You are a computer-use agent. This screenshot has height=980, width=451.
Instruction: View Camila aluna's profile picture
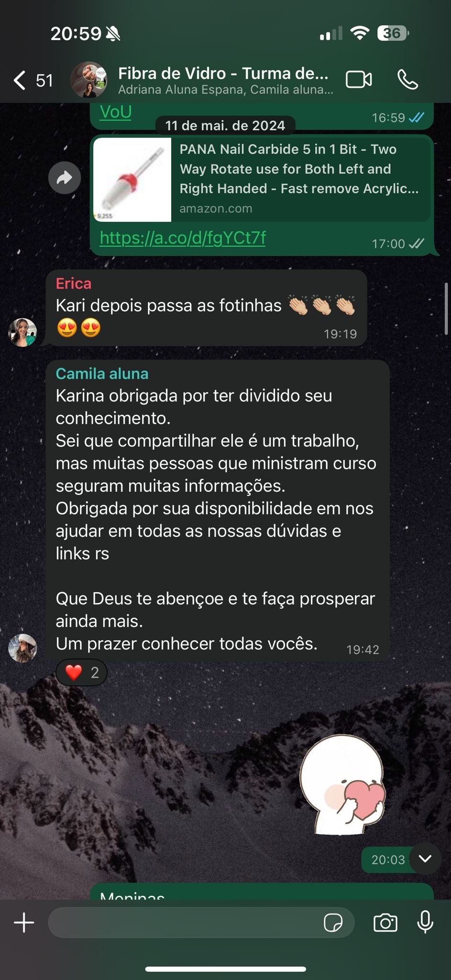click(22, 648)
